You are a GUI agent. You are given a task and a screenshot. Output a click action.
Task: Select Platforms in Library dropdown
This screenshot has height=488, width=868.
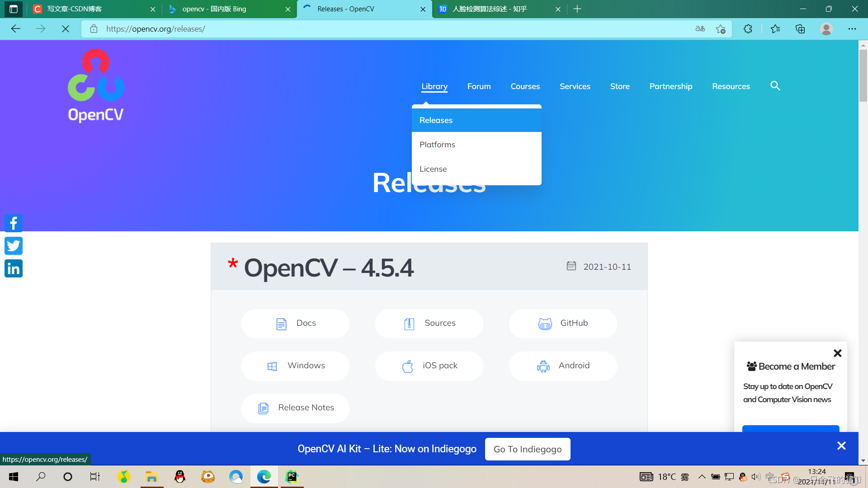pyautogui.click(x=476, y=145)
